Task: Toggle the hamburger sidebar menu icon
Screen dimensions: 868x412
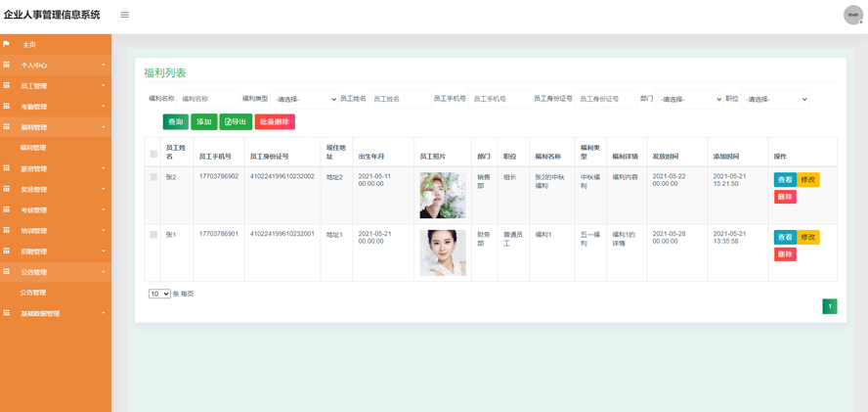Action: pos(124,15)
